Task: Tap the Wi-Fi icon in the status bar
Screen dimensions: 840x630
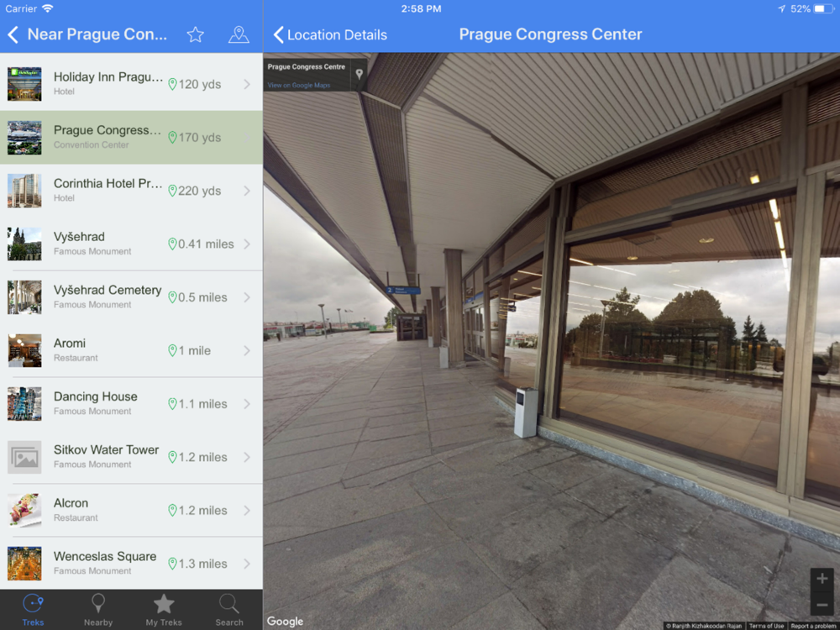Action: coord(48,8)
